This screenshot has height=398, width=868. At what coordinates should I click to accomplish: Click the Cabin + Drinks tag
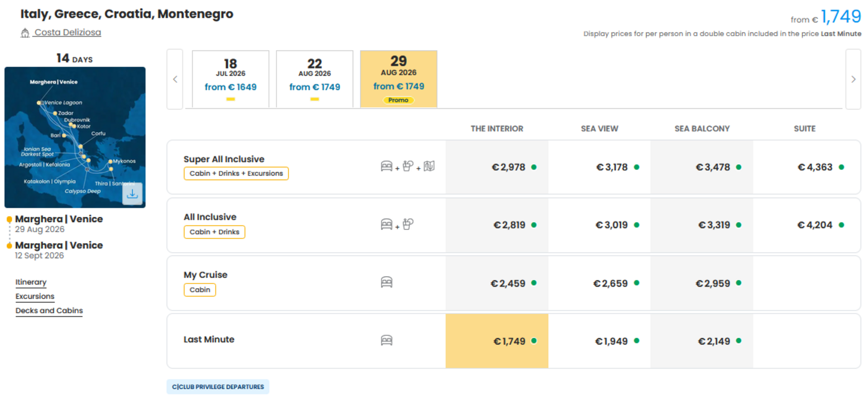pyautogui.click(x=214, y=232)
